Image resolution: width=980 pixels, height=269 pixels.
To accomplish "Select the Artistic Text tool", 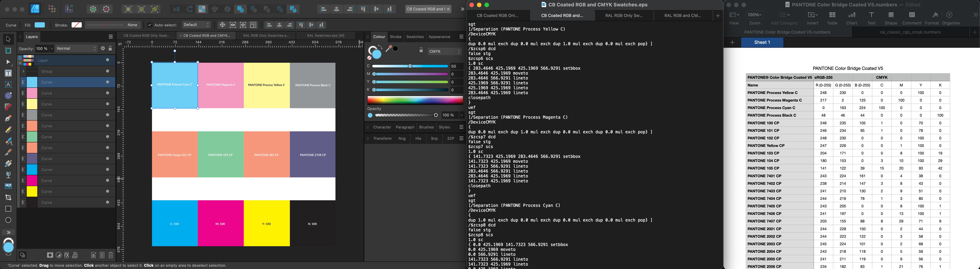I will tap(8, 84).
